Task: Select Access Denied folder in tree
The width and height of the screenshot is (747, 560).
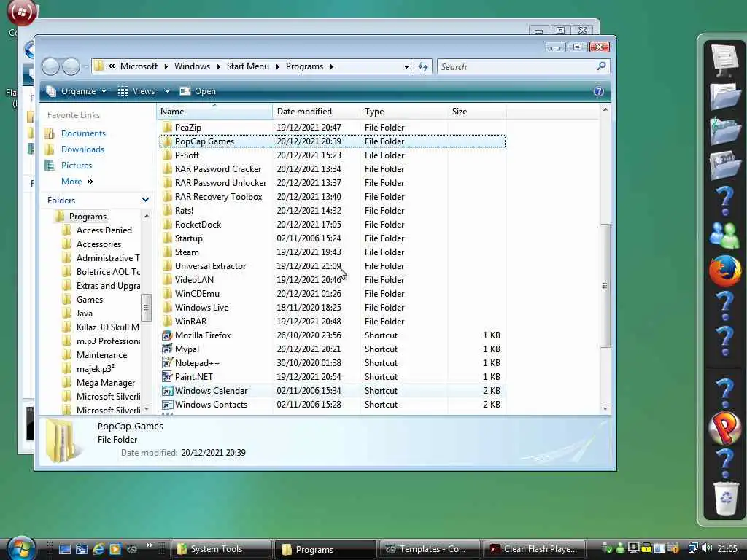Action: (x=104, y=230)
